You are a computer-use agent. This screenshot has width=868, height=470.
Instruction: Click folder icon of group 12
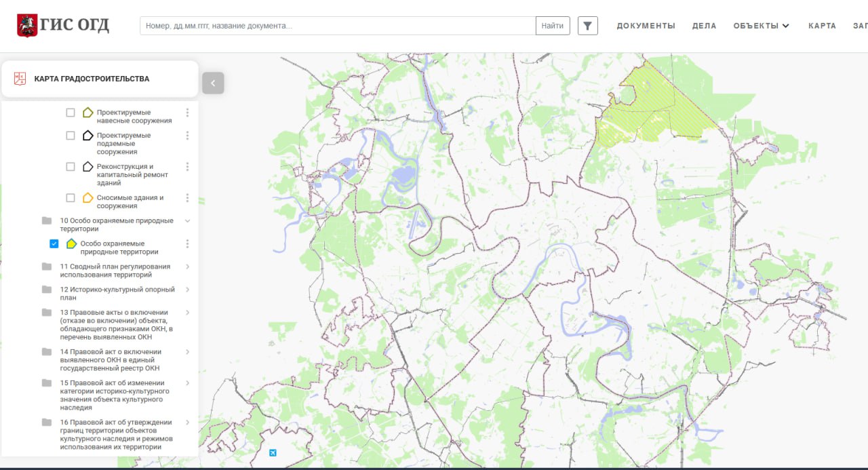tap(47, 290)
